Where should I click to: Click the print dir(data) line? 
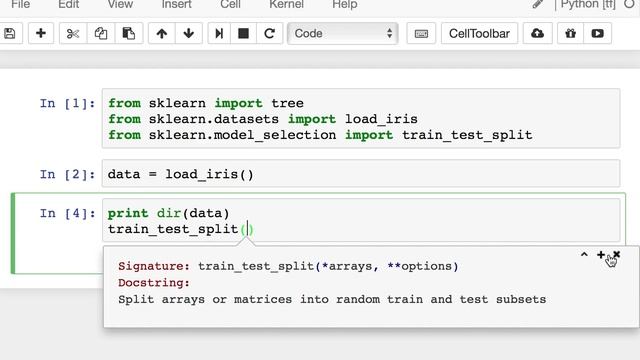pos(169,213)
